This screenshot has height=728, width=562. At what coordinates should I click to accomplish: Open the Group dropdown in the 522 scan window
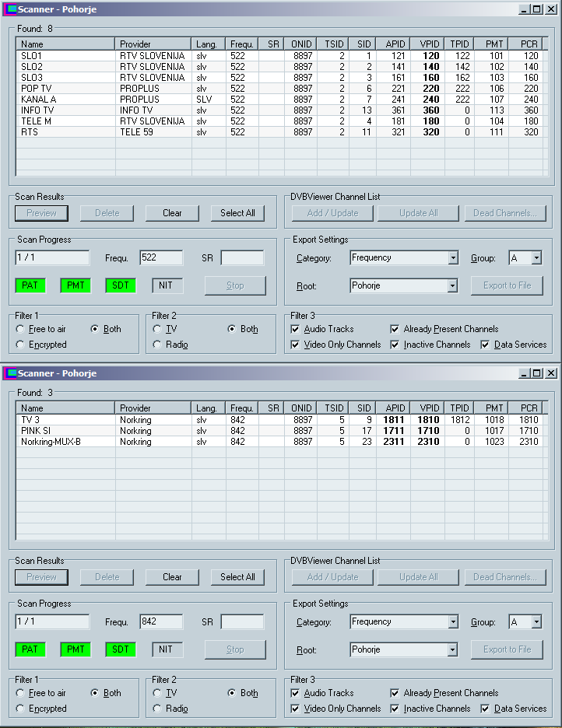[x=536, y=258]
